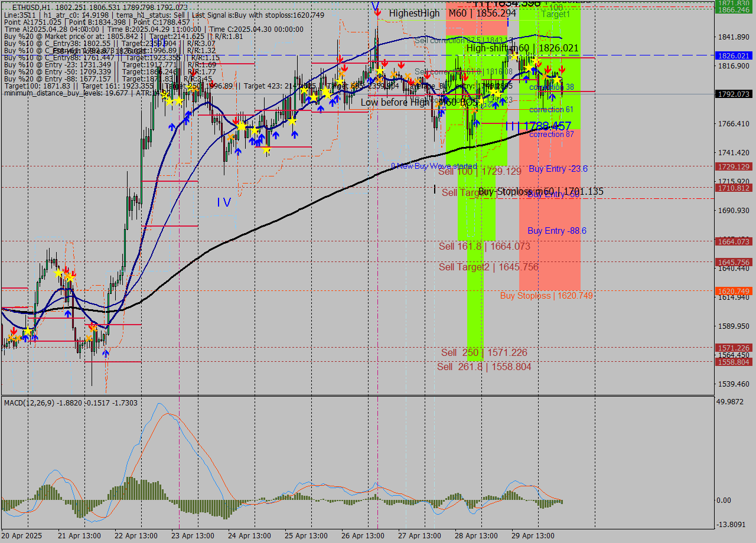Click the Sell 161.8 | 1664.073 label
756x543 pixels.
click(x=484, y=246)
